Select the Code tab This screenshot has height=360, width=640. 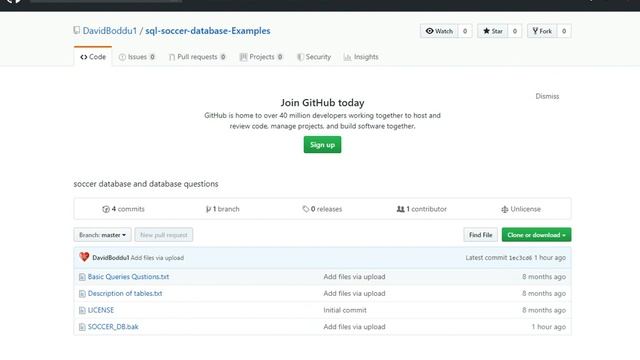pyautogui.click(x=93, y=57)
